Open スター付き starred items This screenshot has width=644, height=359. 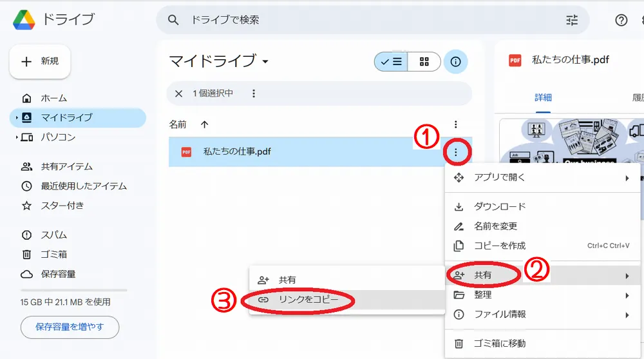(62, 206)
